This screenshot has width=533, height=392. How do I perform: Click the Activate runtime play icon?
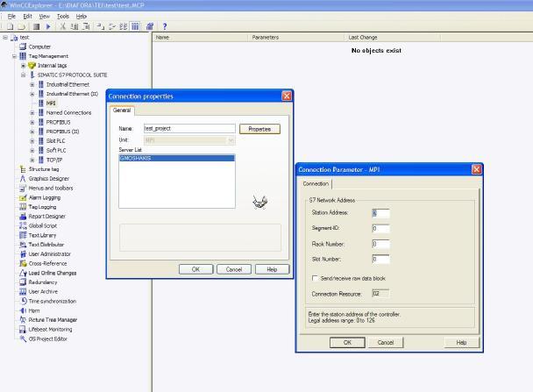pos(48,26)
